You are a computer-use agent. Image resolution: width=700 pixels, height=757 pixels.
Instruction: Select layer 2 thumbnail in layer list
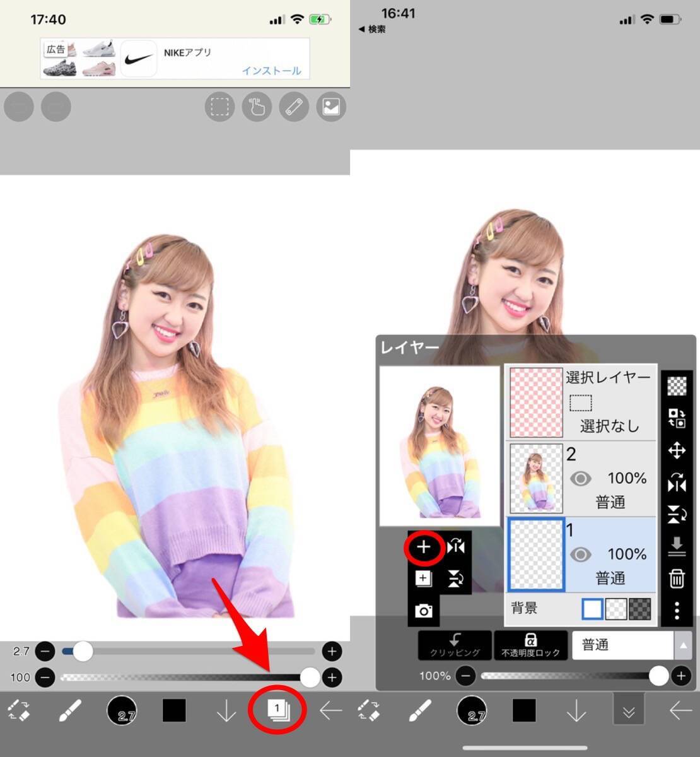[x=535, y=478]
